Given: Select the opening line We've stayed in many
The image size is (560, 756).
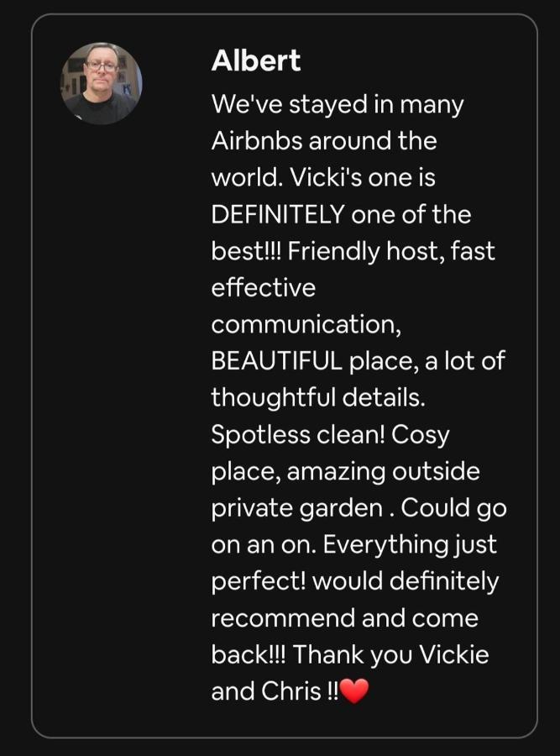Looking at the screenshot, I should [x=338, y=105].
